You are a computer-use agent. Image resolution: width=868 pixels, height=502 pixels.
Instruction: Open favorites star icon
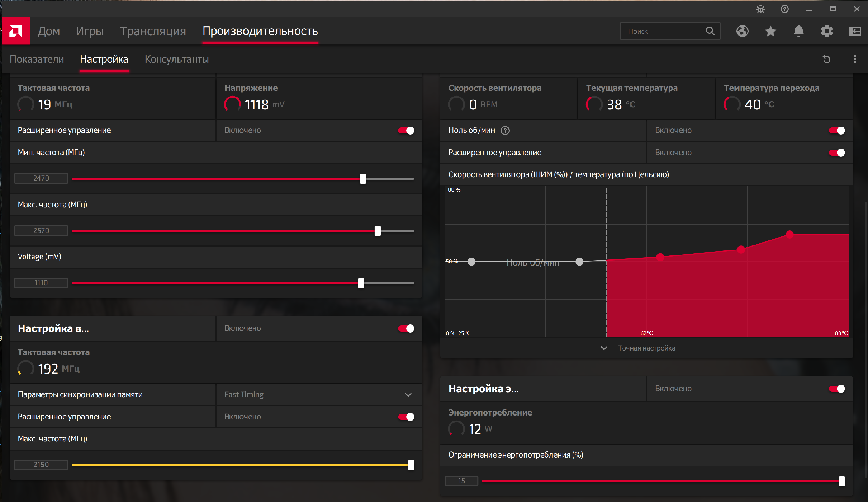(770, 31)
